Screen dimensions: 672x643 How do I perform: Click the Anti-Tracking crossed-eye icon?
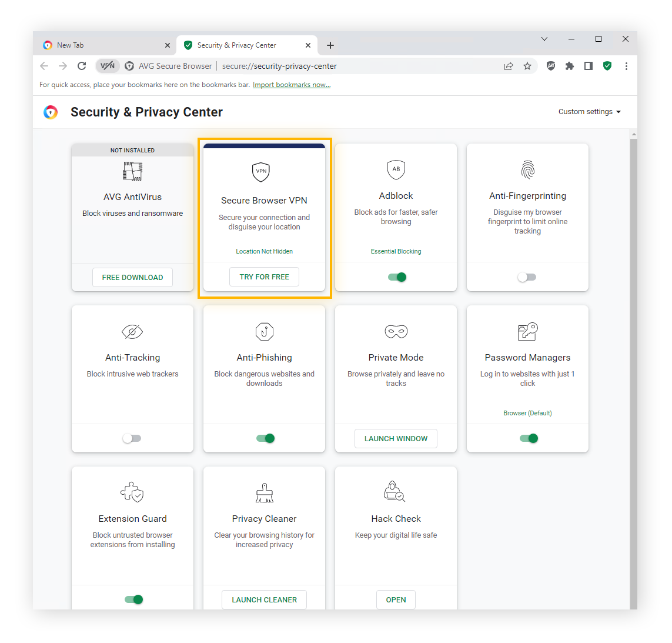coord(132,331)
